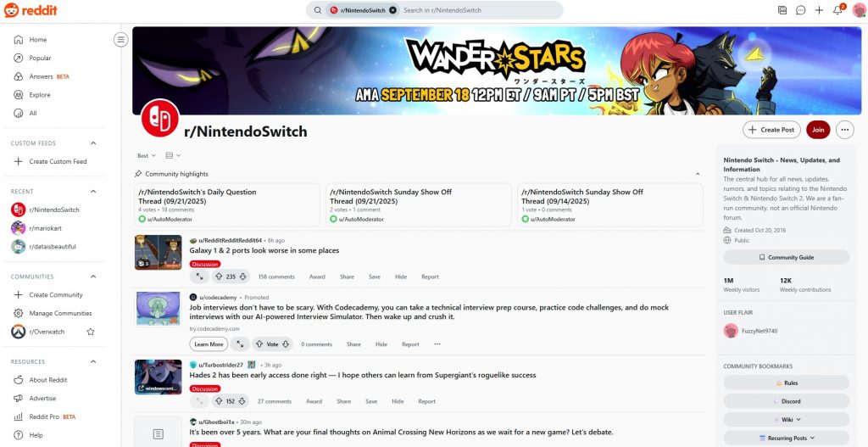Open the view layout dropdown
This screenshot has width=868, height=447.
click(173, 156)
